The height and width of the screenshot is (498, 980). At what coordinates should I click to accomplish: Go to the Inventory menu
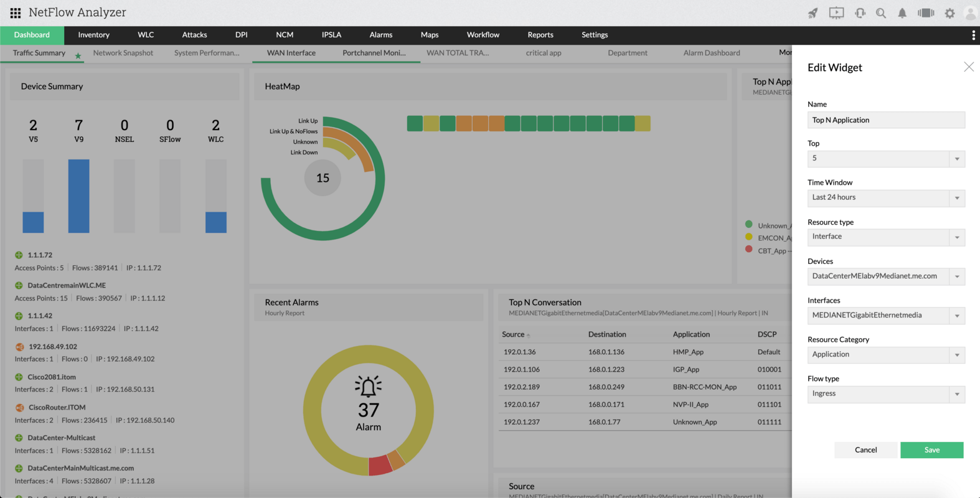[x=93, y=35]
